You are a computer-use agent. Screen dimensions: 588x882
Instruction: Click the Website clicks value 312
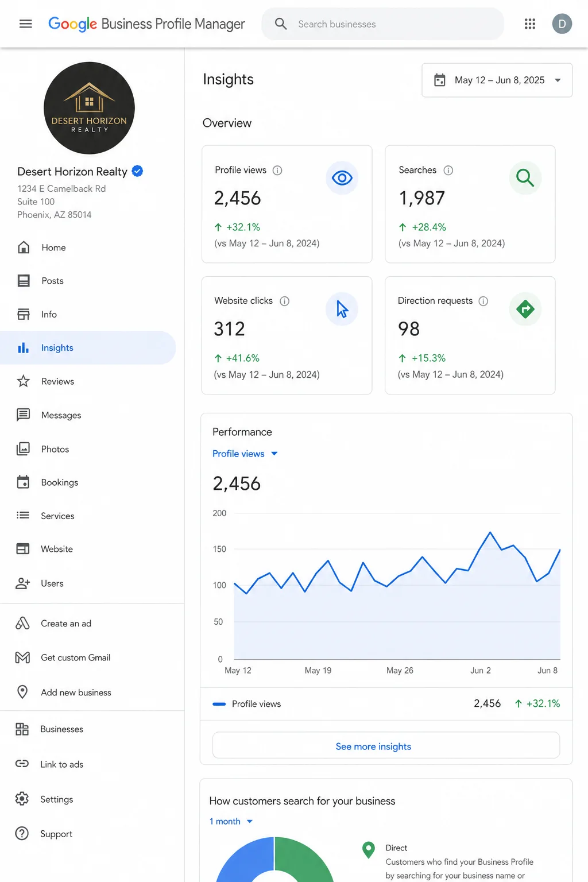point(229,329)
